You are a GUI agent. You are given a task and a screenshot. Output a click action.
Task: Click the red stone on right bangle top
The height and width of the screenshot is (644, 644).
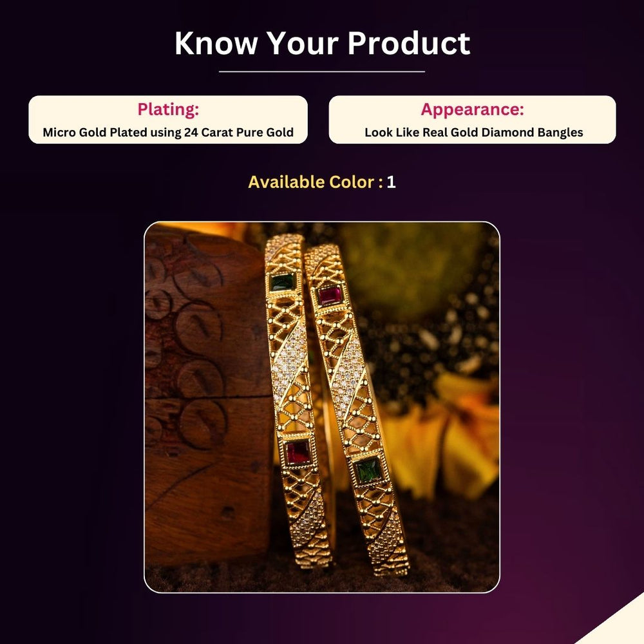[x=330, y=296]
